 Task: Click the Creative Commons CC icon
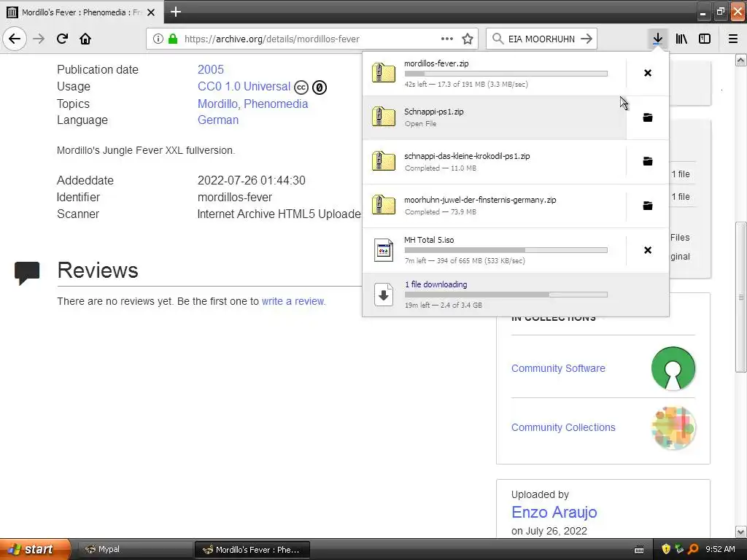pyautogui.click(x=301, y=87)
